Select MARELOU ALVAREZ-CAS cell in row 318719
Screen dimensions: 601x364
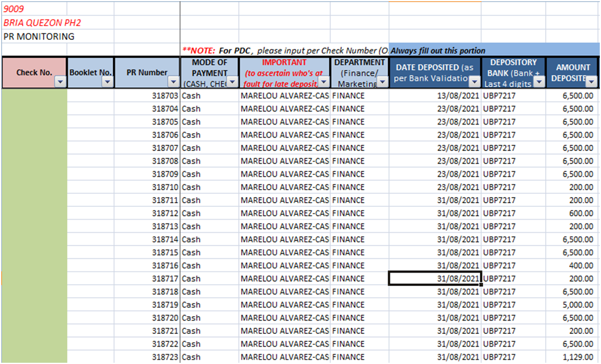[285, 305]
